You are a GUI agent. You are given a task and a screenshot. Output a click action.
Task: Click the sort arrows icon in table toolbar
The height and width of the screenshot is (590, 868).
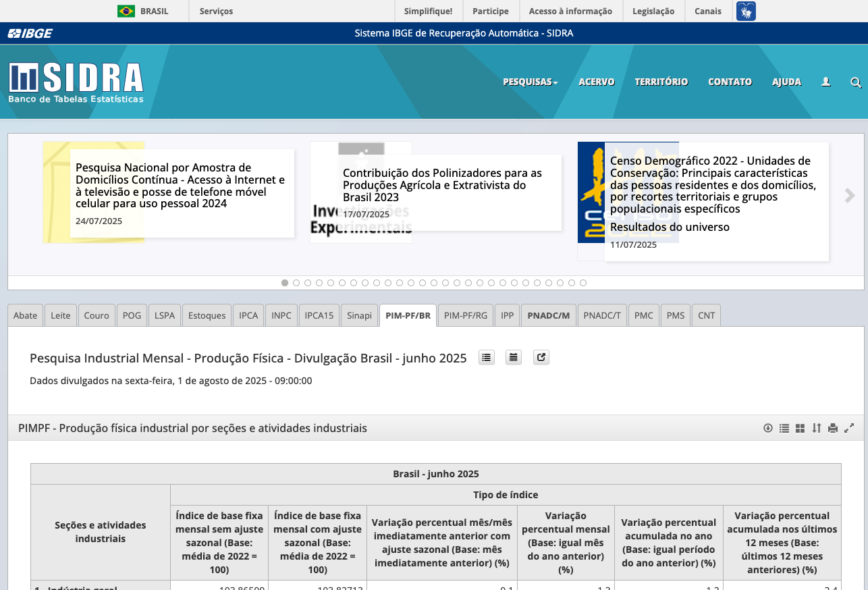817,428
